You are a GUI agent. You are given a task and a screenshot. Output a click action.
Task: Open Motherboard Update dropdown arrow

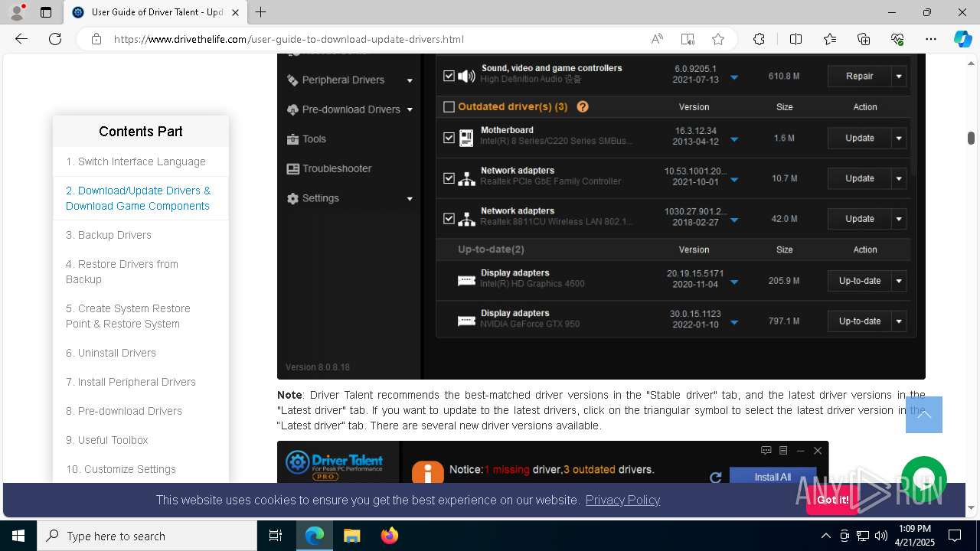(x=899, y=138)
